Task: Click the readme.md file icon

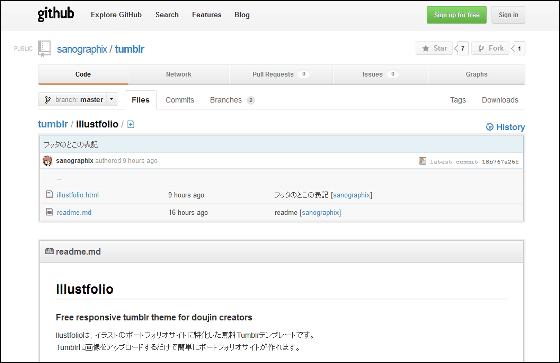Action: point(49,212)
